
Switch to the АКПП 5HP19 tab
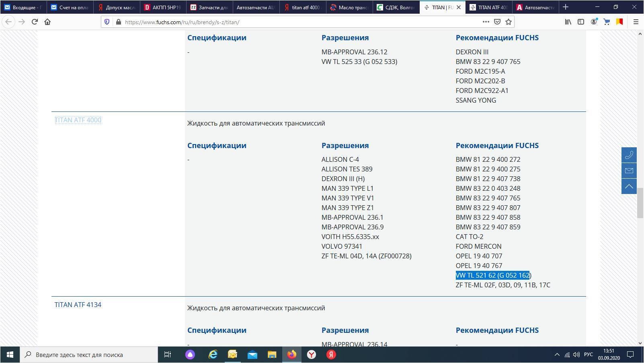click(x=163, y=7)
